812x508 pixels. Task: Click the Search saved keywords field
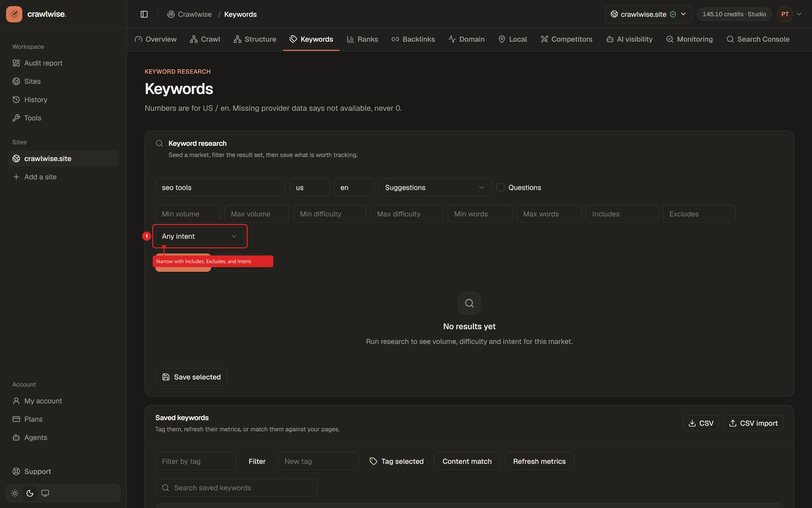(236, 488)
